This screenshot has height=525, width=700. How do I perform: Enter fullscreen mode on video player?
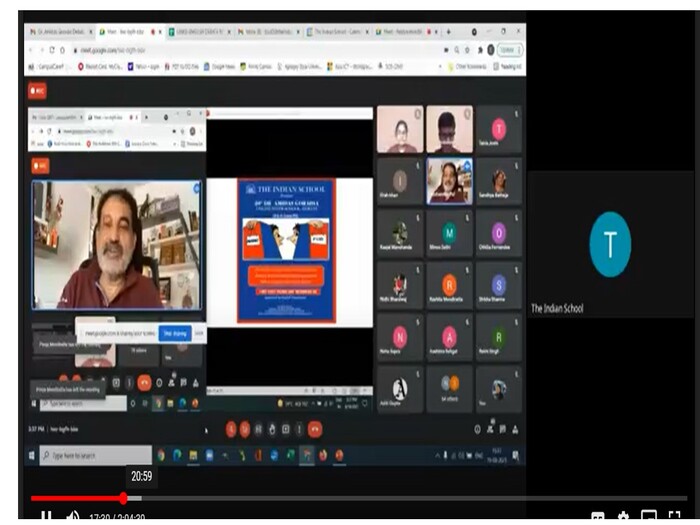tap(675, 516)
